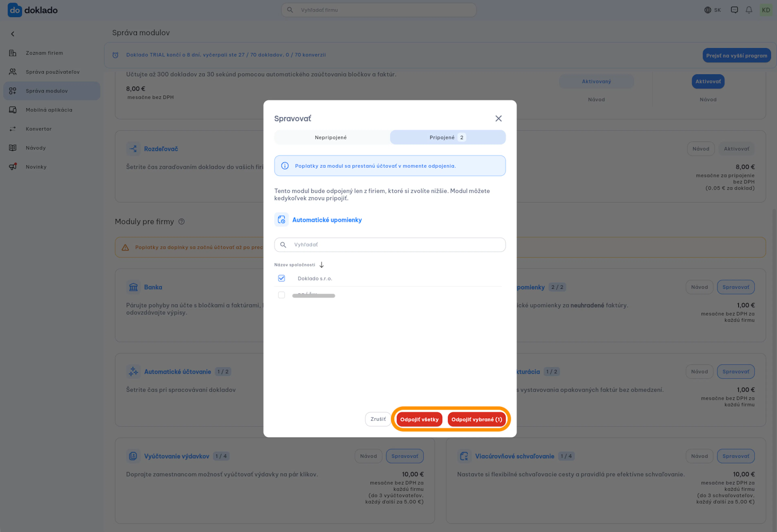This screenshot has height=532, width=777.
Task: Click the Aktivovaný status button
Action: (x=597, y=81)
